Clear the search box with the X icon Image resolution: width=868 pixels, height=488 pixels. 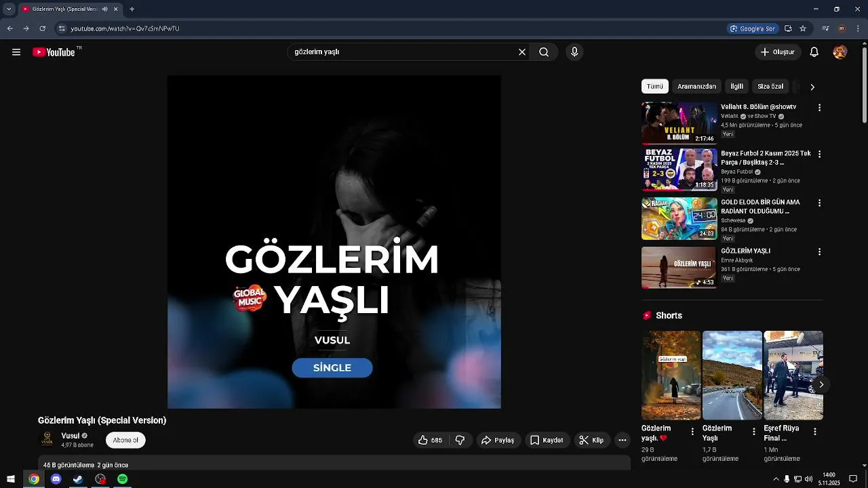pyautogui.click(x=522, y=52)
